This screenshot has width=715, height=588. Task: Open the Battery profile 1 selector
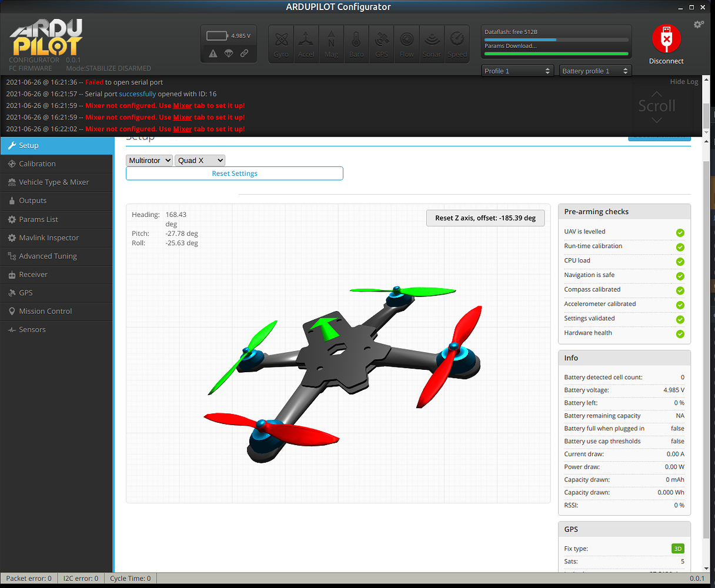pos(594,70)
